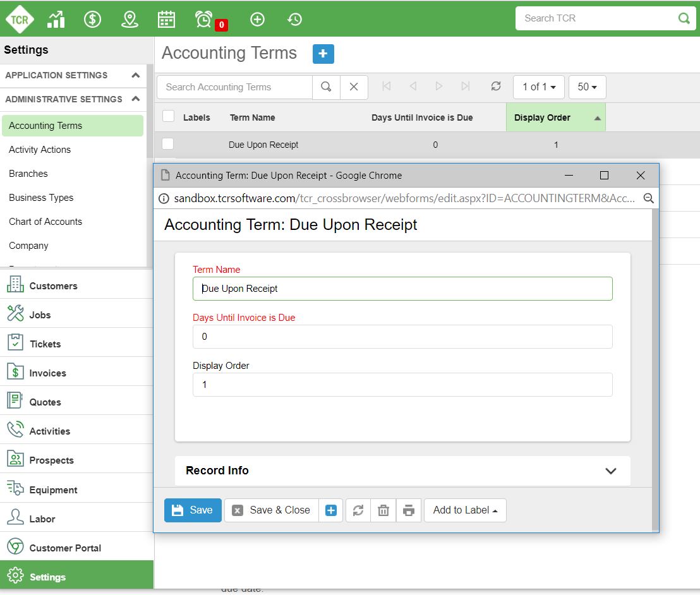Select Chart of Accounts in settings list
This screenshot has height=595, width=700.
click(45, 222)
